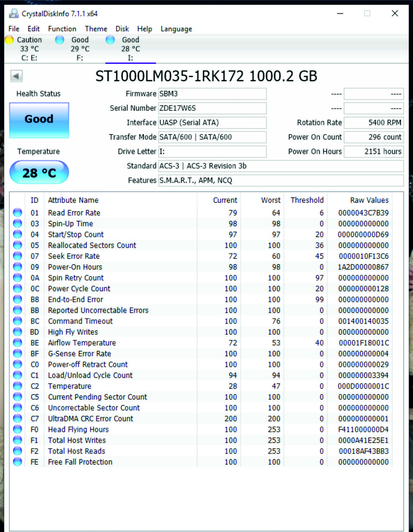Click status orb for Reallocated Sectors Count

pos(18,245)
